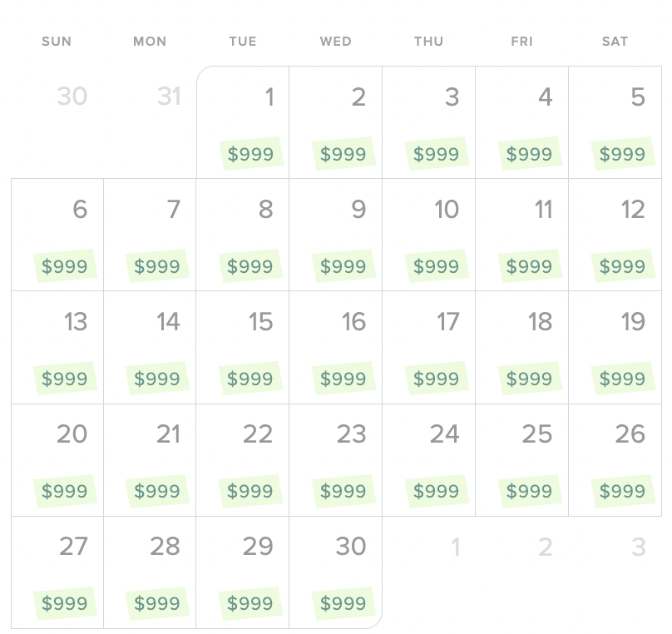Choose day 29 in the calendar
The height and width of the screenshot is (634, 672).
pyautogui.click(x=243, y=572)
